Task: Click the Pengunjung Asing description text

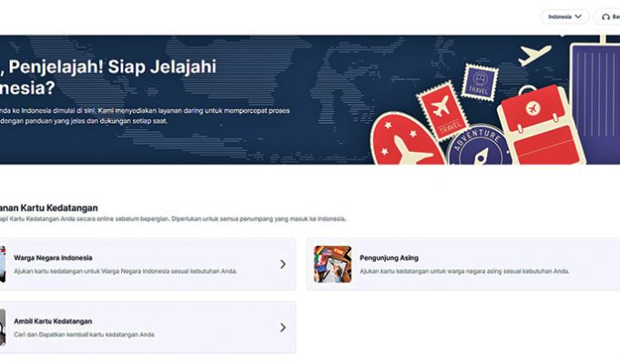Action: (x=464, y=271)
